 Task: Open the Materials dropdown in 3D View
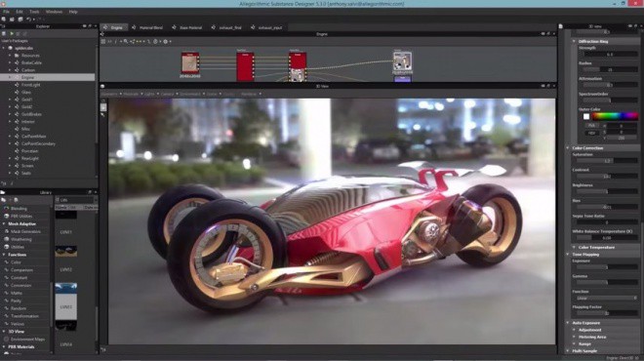tap(132, 94)
